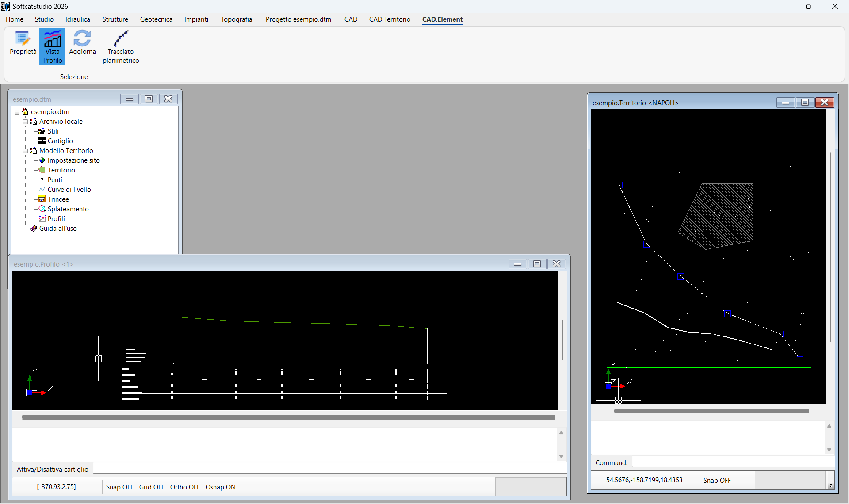Switch to the Strutture tab
849x504 pixels.
tap(115, 19)
